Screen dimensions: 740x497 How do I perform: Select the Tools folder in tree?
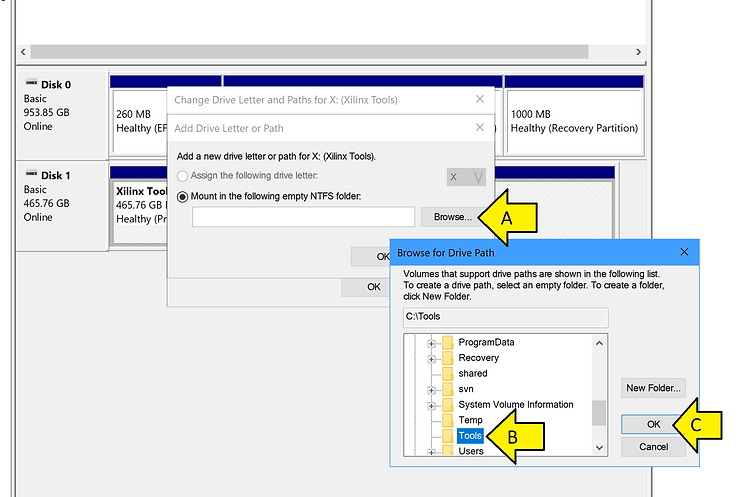(x=470, y=436)
